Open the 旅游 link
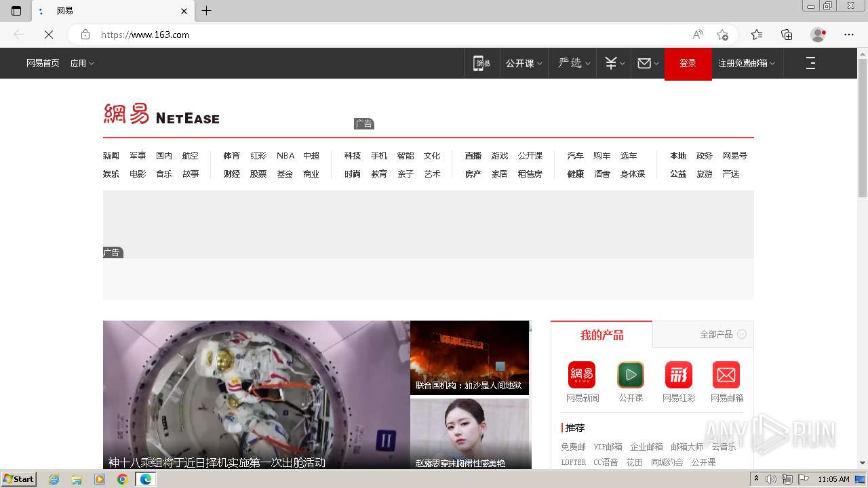Viewport: 868px width, 488px height. 705,174
